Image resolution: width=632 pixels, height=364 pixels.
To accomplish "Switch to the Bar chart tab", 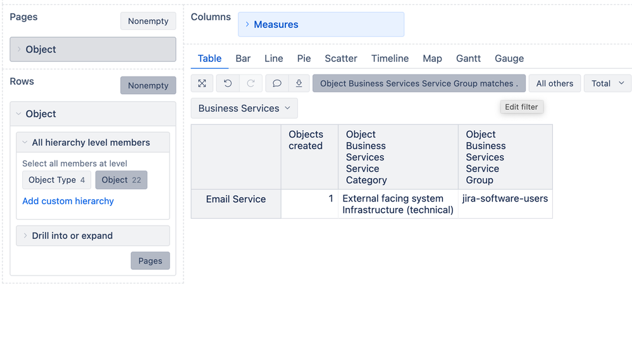I will pyautogui.click(x=243, y=58).
